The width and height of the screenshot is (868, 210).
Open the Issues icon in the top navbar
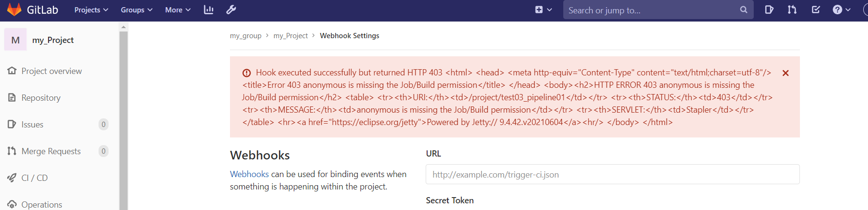pyautogui.click(x=769, y=10)
